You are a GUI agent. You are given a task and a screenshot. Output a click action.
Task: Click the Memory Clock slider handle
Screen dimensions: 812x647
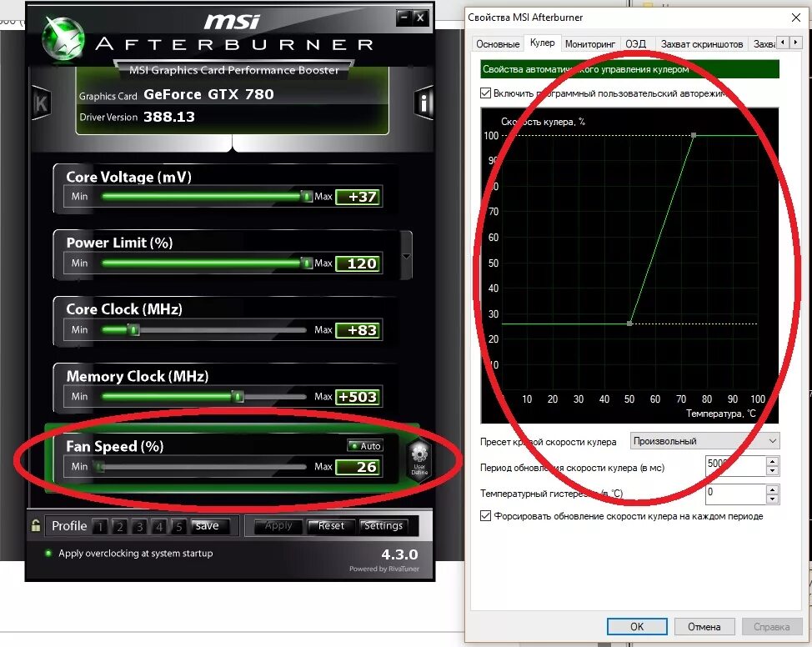point(238,397)
